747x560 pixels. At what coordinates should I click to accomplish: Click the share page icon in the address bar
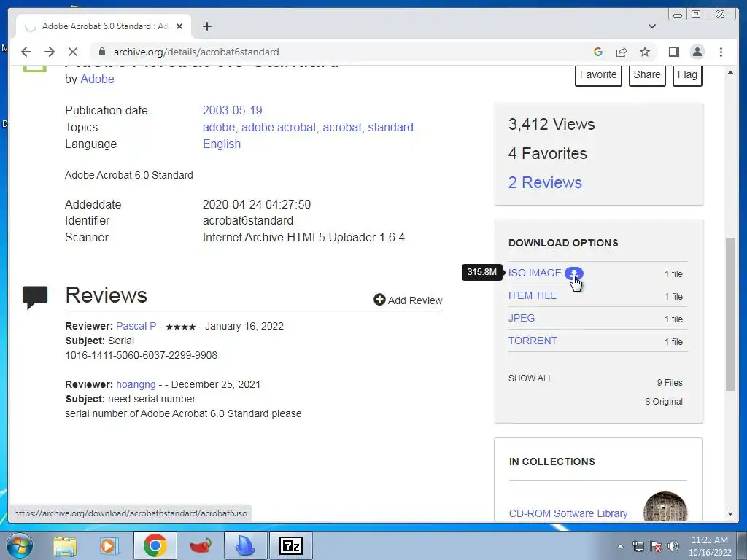[622, 52]
